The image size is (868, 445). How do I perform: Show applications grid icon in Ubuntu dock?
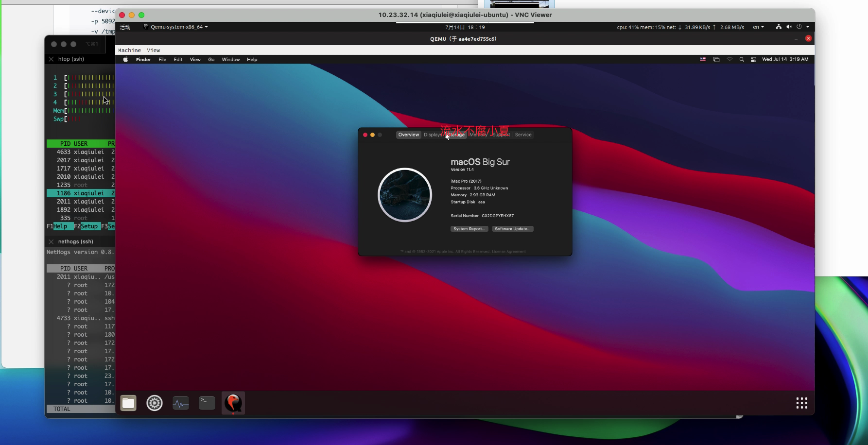[x=802, y=403]
